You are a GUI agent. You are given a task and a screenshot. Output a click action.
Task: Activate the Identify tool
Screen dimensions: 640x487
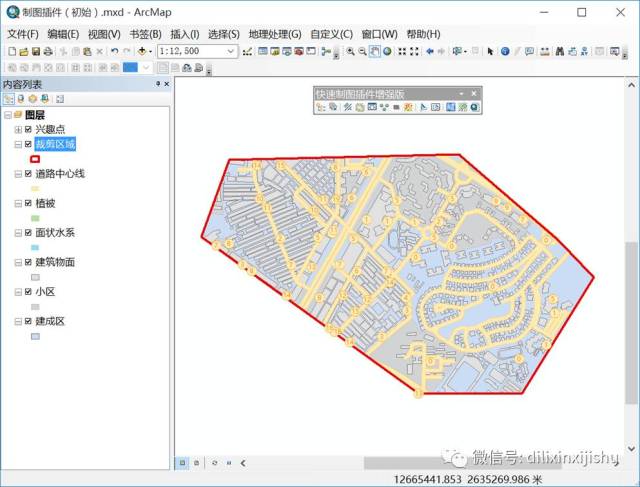505,51
